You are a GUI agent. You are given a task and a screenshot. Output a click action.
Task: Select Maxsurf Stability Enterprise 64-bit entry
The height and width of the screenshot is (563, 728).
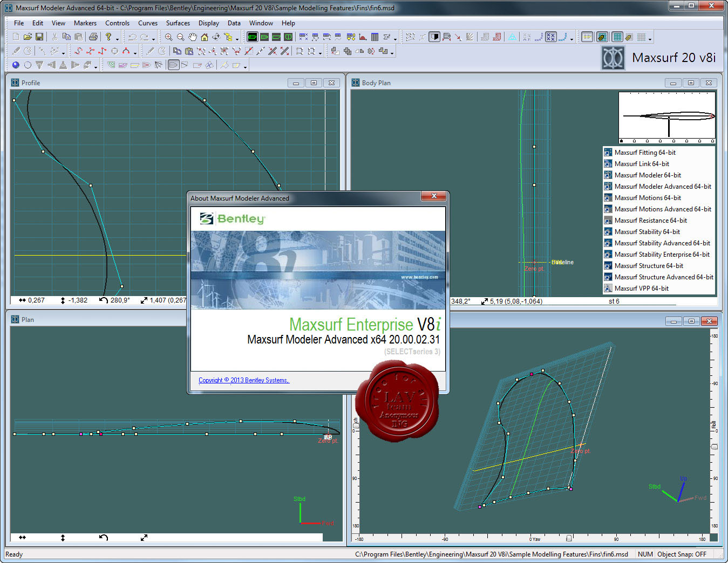tap(662, 255)
